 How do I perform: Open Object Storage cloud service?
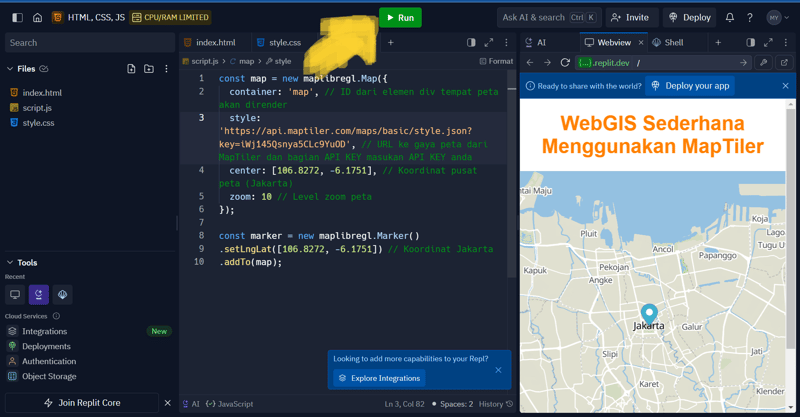(x=49, y=376)
